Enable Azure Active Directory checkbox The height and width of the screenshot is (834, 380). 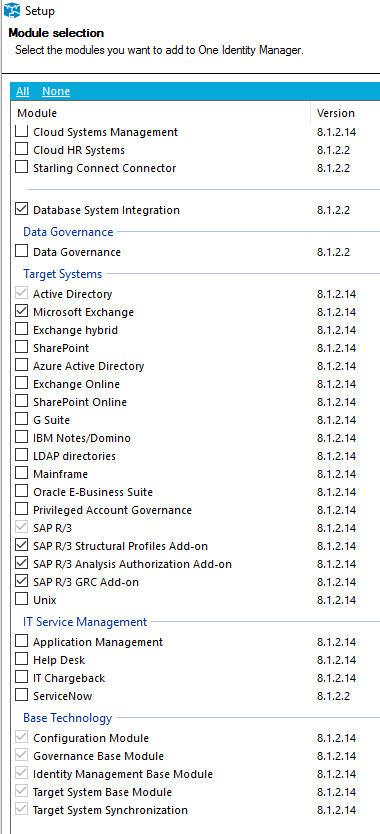coord(22,366)
